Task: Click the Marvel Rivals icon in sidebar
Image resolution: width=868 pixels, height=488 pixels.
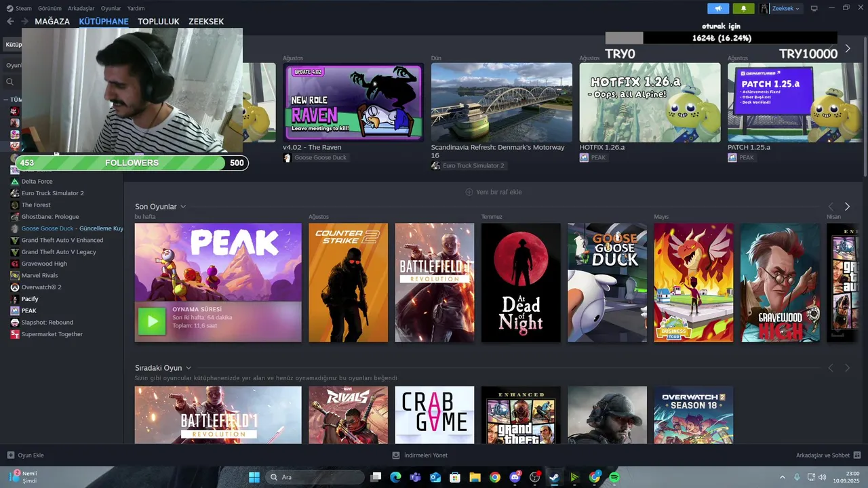Action: (x=15, y=275)
